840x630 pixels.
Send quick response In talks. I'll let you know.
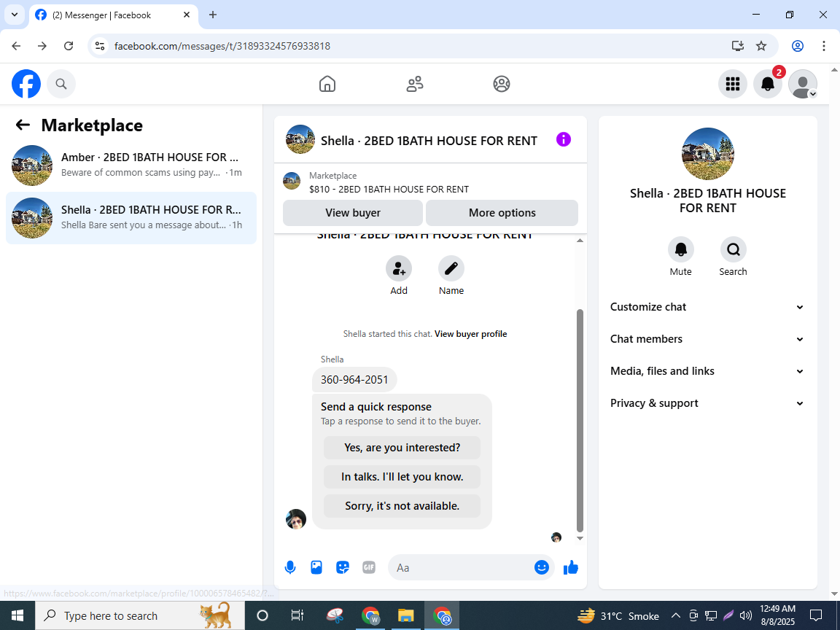tap(402, 477)
